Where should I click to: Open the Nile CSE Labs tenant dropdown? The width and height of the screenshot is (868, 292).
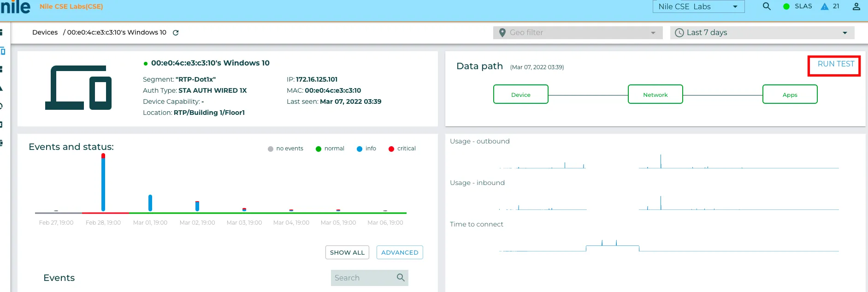click(x=698, y=6)
